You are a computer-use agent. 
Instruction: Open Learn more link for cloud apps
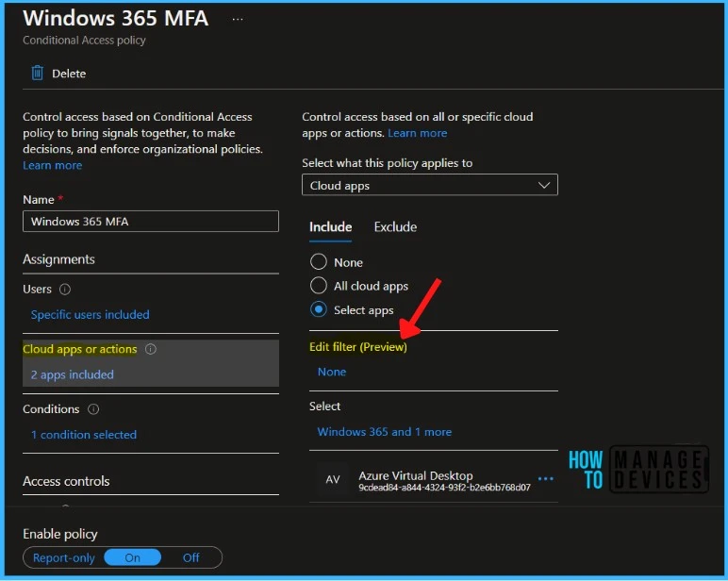[418, 133]
